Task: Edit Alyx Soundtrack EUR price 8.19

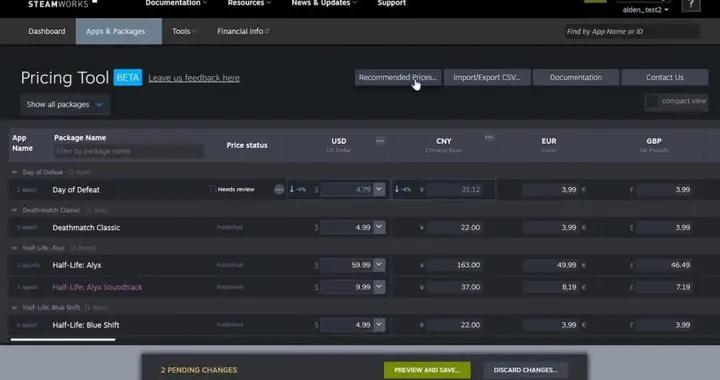Action: tap(550, 287)
